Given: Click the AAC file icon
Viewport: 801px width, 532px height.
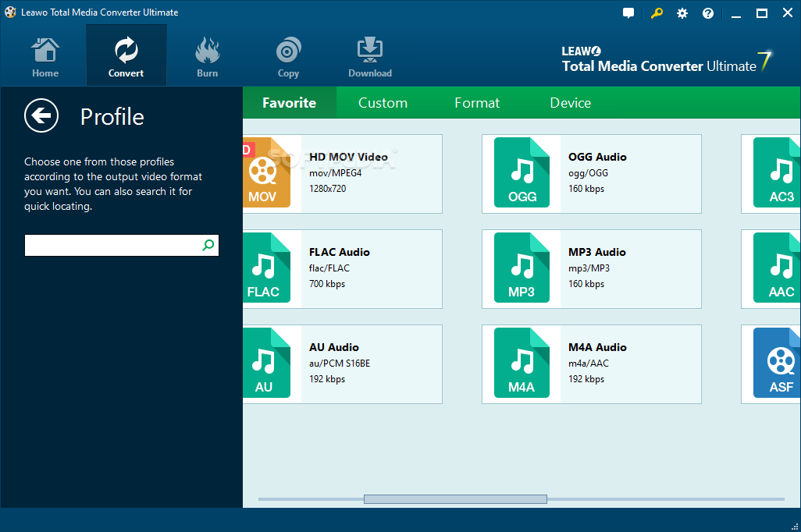Looking at the screenshot, I should pos(777,268).
